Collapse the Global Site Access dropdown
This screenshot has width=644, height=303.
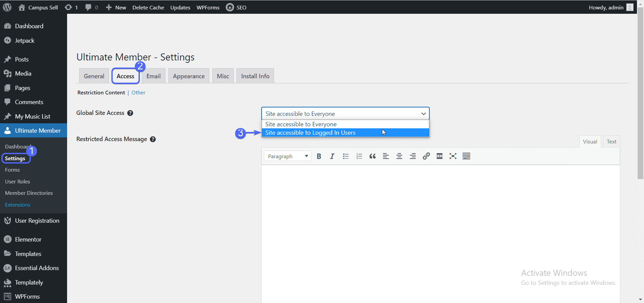(x=345, y=114)
